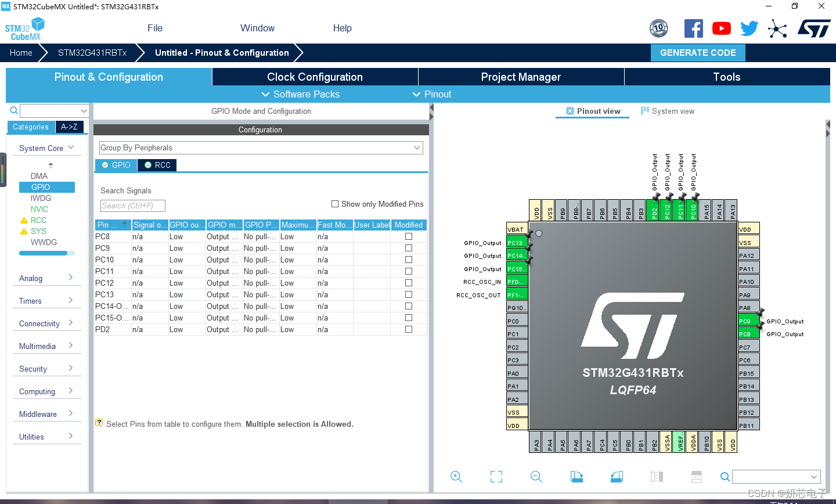Switch to Clock Configuration tab

pos(315,77)
